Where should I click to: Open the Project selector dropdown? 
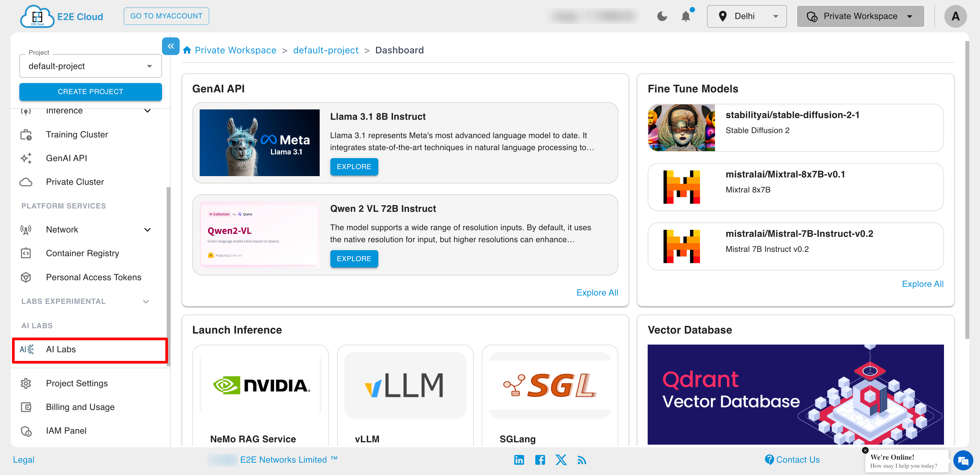[91, 66]
